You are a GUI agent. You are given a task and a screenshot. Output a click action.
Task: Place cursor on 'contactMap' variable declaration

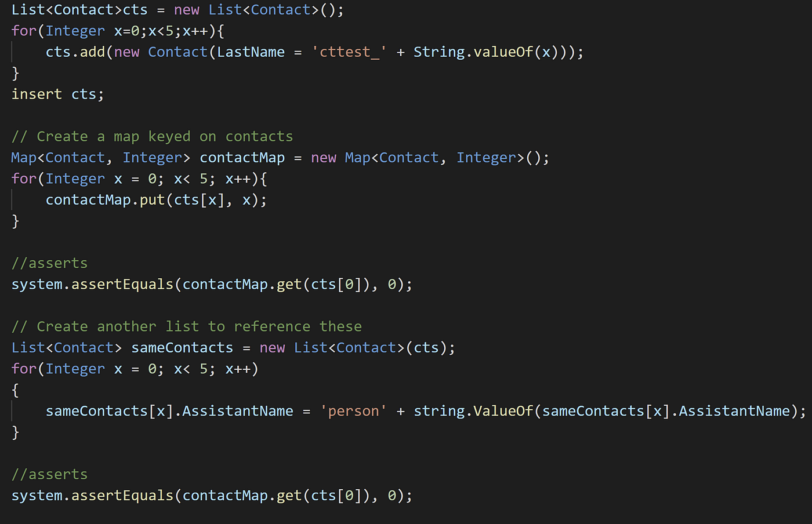(242, 158)
